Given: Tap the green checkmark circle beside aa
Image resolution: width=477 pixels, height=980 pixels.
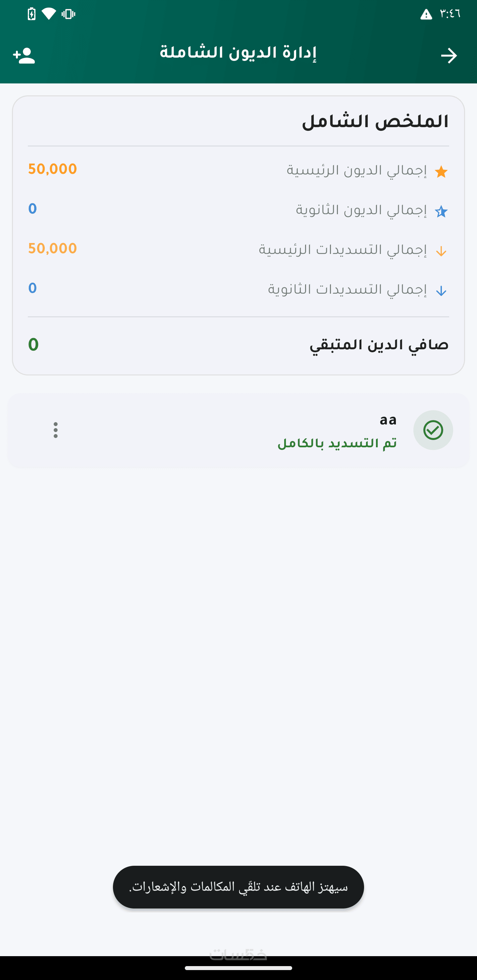Looking at the screenshot, I should (x=433, y=430).
